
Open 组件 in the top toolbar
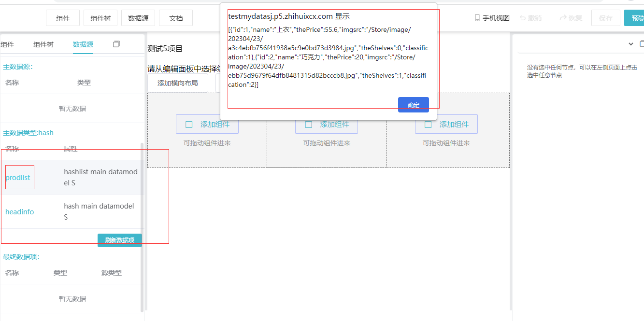[63, 18]
